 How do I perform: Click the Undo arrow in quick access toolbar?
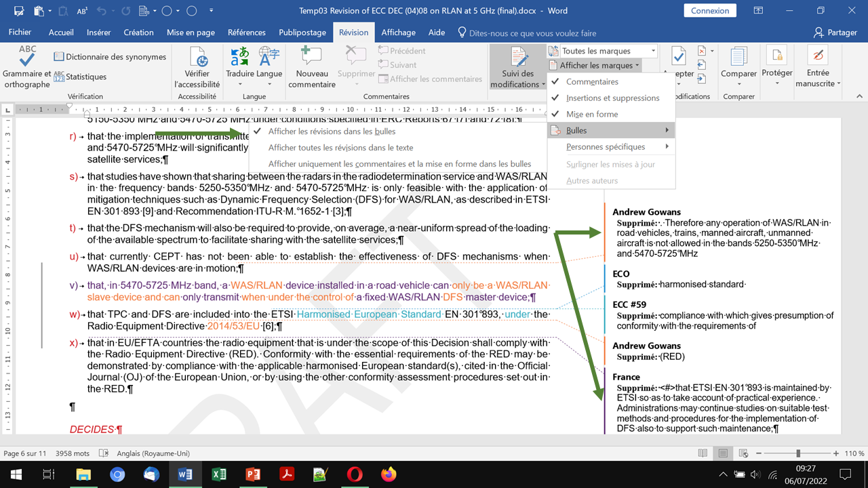click(x=102, y=11)
